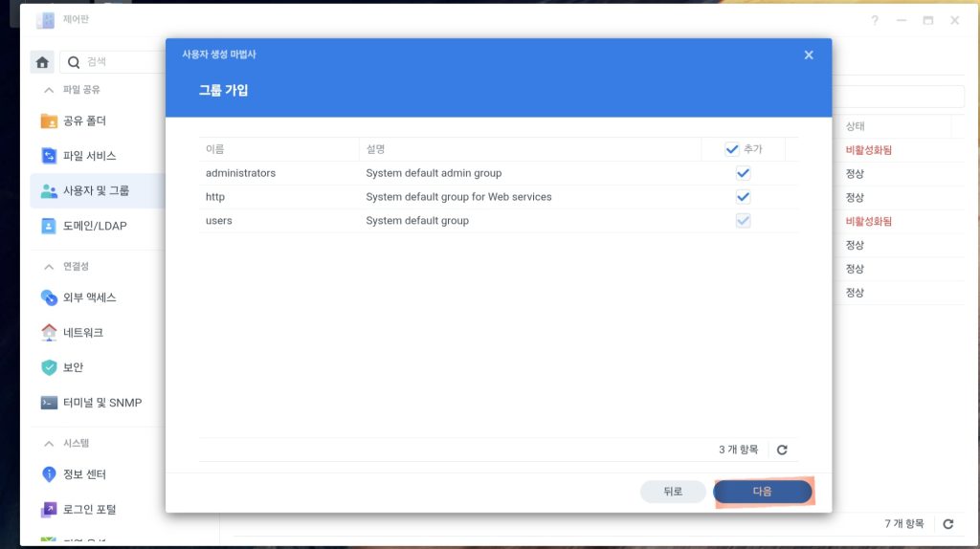Viewport: 980px width, 549px height.
Task: Collapse the 파일 공유 section
Action: coord(48,90)
